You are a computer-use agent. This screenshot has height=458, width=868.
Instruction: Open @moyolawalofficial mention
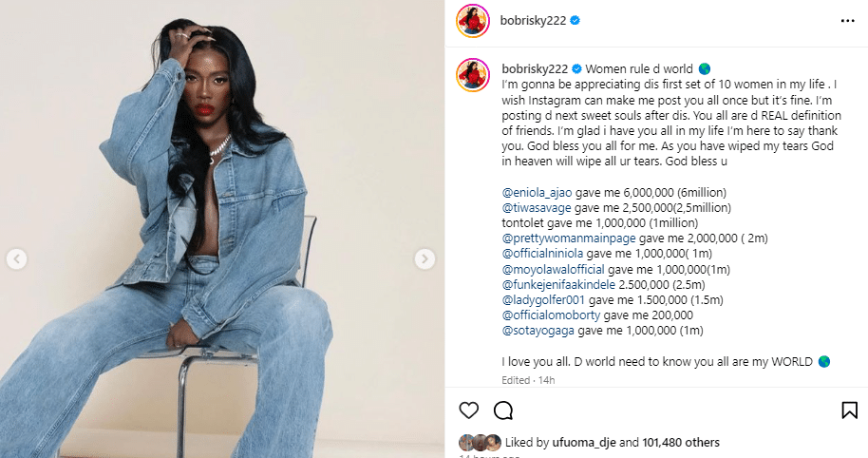pyautogui.click(x=553, y=270)
